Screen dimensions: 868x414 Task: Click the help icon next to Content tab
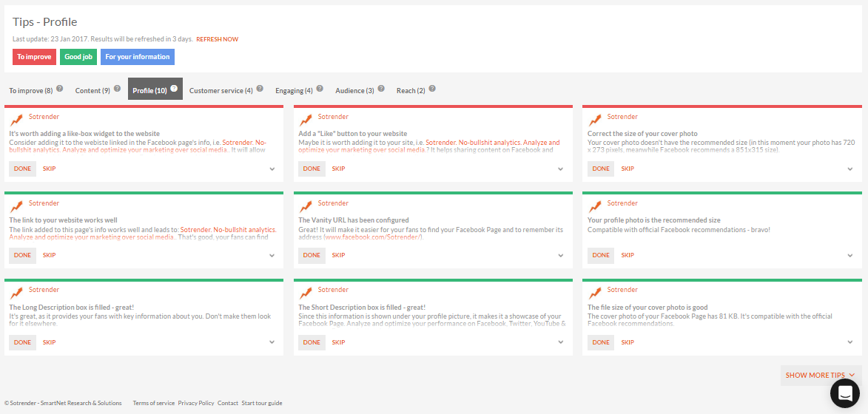click(x=117, y=89)
